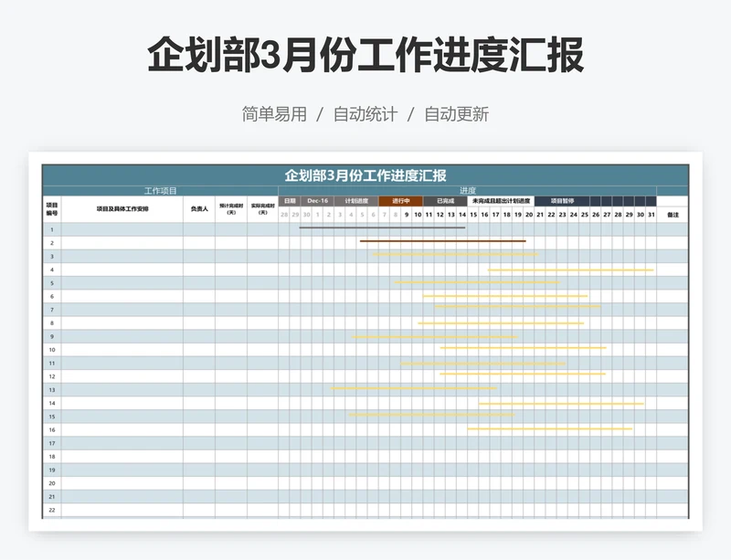The width and height of the screenshot is (731, 560).
Task: Select date column 25 in the timeline header
Action: (584, 215)
